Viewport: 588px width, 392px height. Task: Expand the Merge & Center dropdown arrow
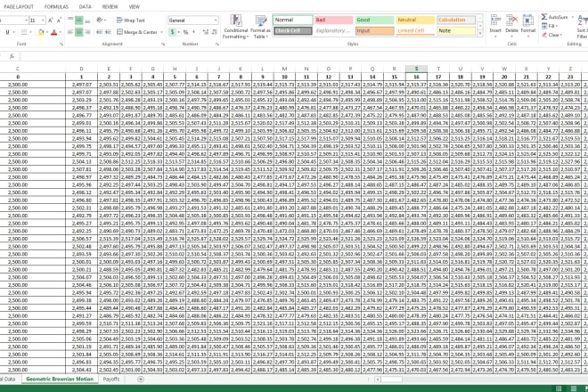pos(160,31)
